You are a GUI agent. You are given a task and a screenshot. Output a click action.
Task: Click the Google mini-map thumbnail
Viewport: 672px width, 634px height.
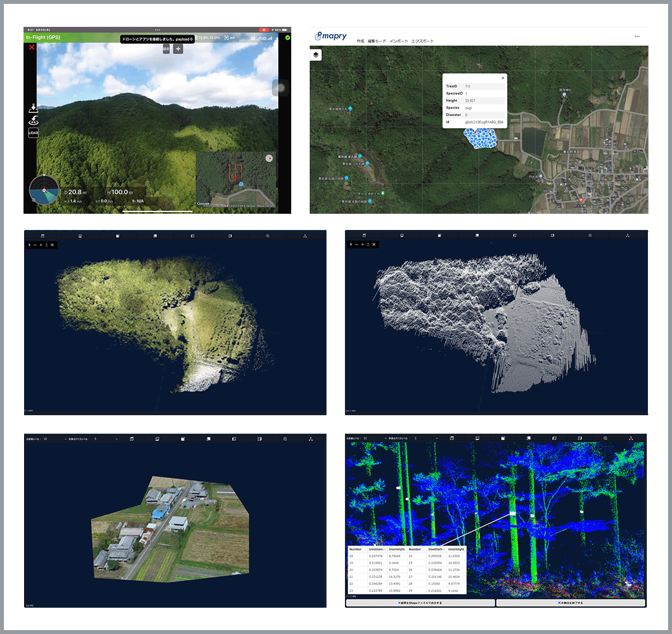(x=236, y=180)
